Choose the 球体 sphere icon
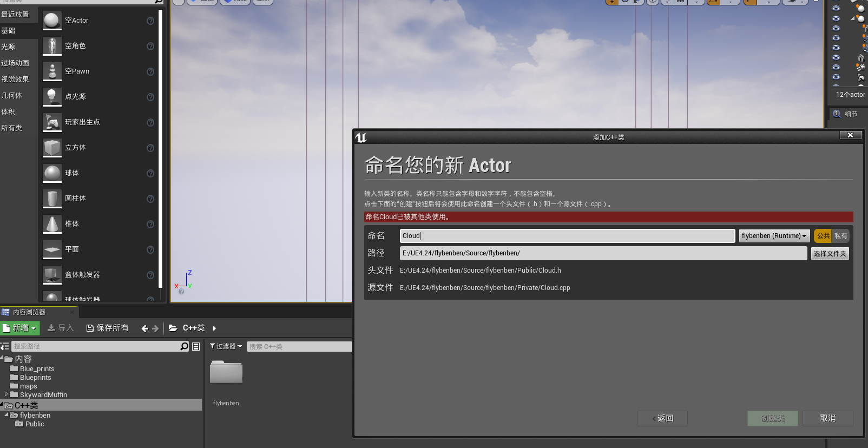Screen dimensions: 868x448 coord(52,173)
